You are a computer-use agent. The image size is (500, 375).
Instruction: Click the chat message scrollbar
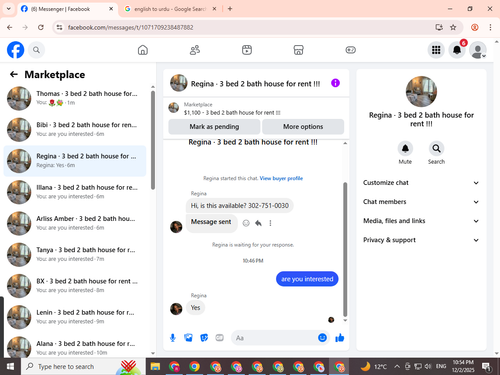pyautogui.click(x=345, y=248)
